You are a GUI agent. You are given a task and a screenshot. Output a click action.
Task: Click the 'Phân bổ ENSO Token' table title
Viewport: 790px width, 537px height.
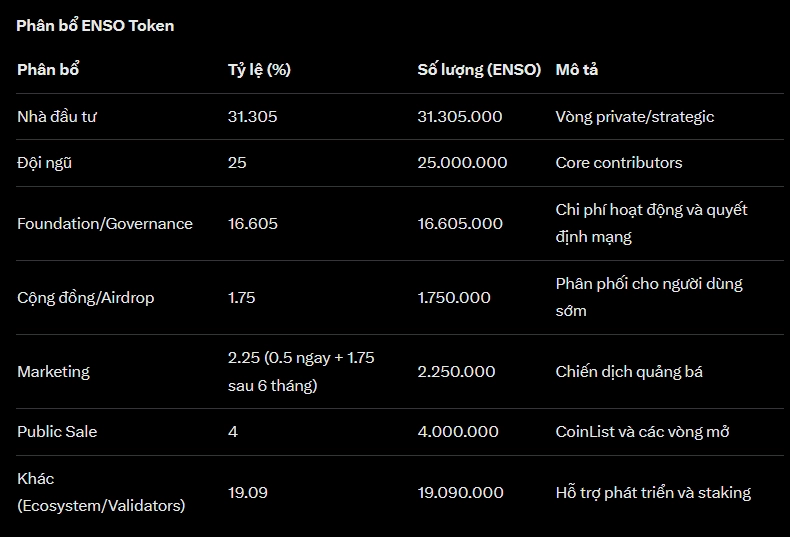(95, 25)
